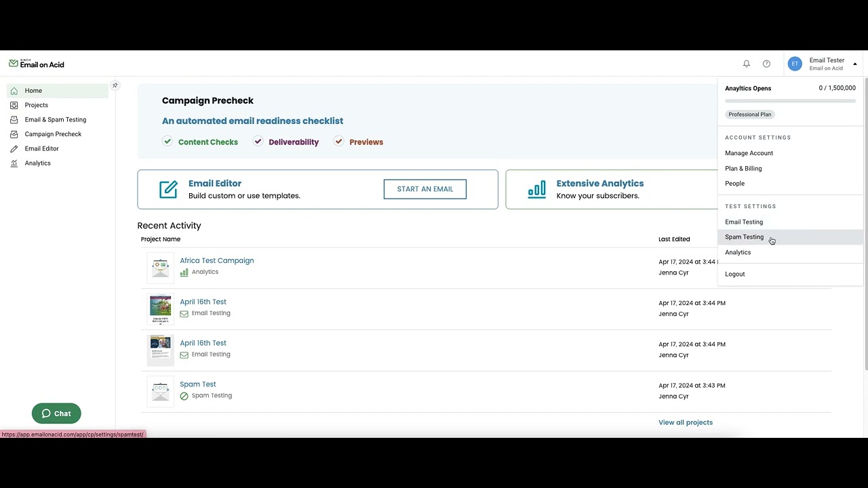Open Manage Account from the menu
This screenshot has height=488, width=868.
[x=749, y=153]
